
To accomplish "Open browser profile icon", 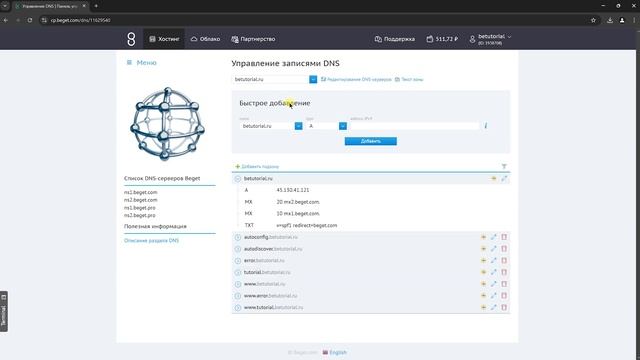I will 622,20.
